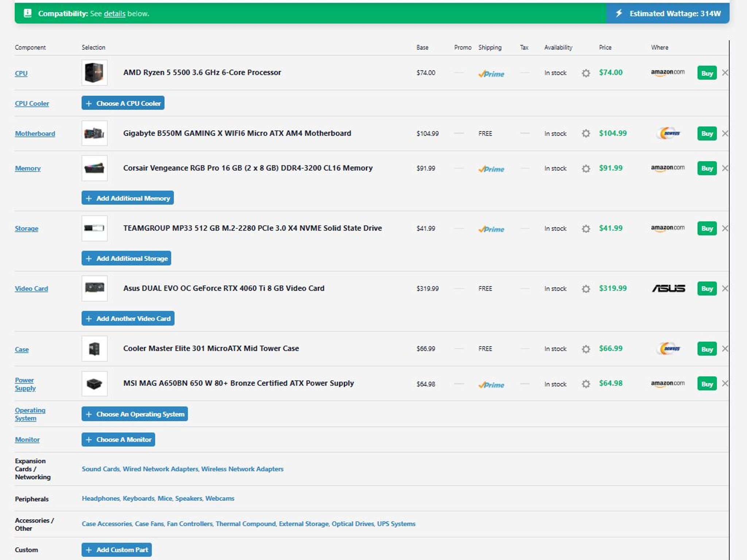The width and height of the screenshot is (747, 560).
Task: Open the CPU Cooler category link
Action: pyautogui.click(x=32, y=103)
